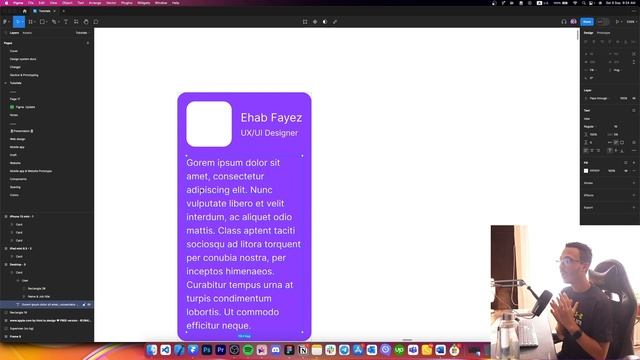
Task: Switch to the Assets tab
Action: pos(27,33)
